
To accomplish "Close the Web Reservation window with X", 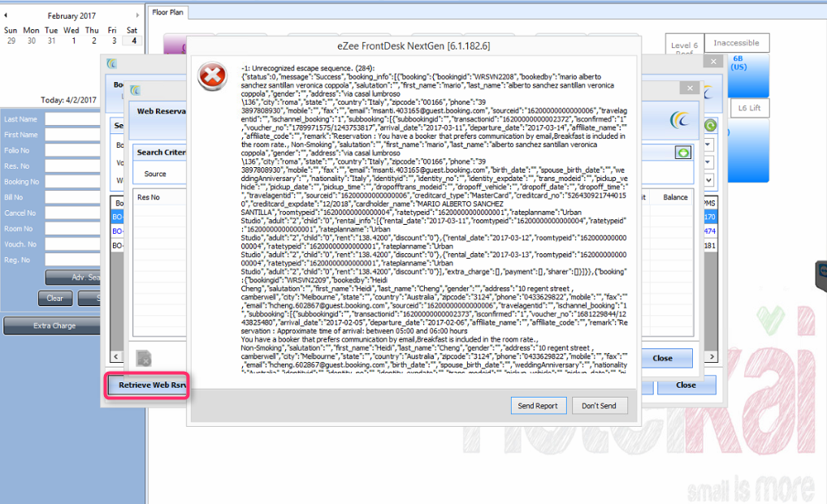I will (690, 88).
